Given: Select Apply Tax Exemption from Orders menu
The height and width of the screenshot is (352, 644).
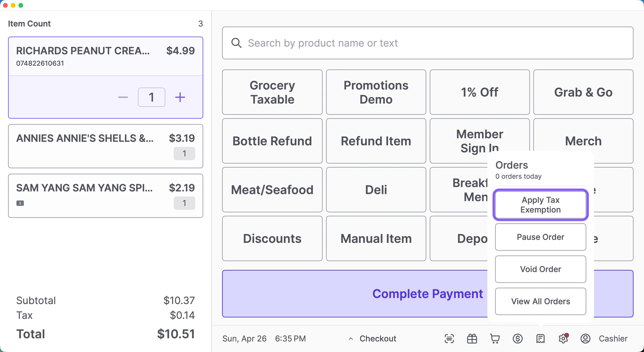Looking at the screenshot, I should pos(540,204).
